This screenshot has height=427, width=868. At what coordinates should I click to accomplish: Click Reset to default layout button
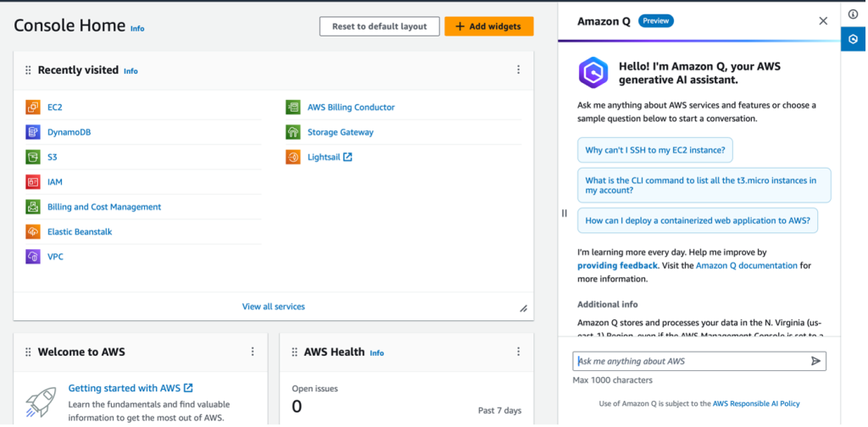[x=379, y=26]
